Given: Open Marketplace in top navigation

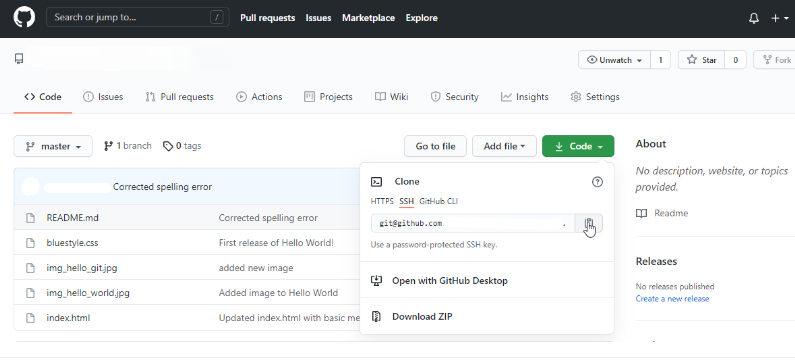Looking at the screenshot, I should pos(369,18).
